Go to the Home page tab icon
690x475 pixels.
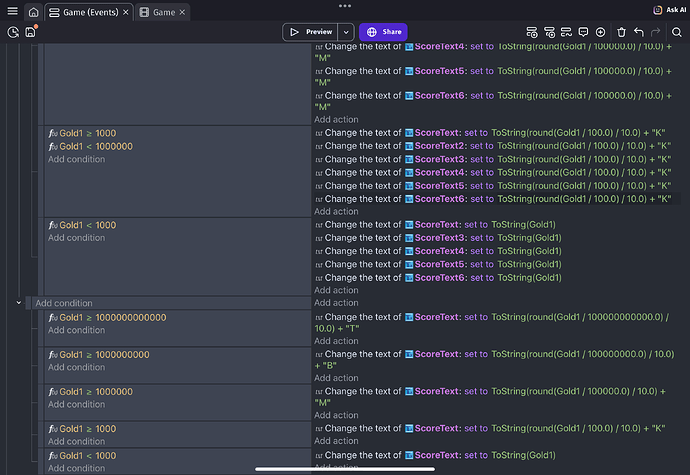(x=34, y=12)
